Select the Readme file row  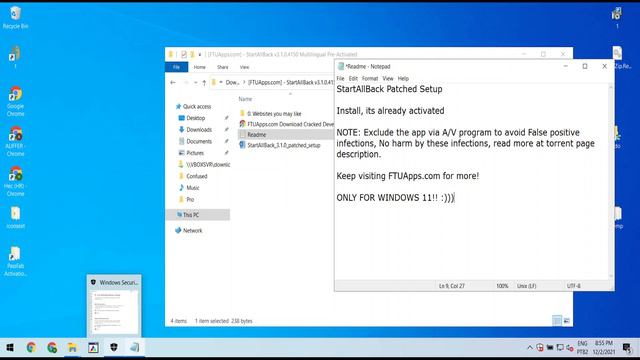tap(286, 135)
